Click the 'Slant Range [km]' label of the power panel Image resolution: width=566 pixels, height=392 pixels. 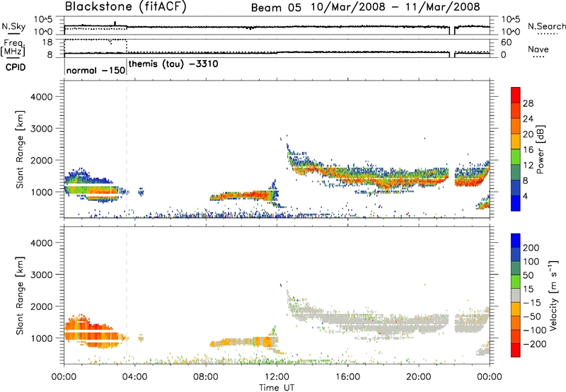(x=20, y=149)
